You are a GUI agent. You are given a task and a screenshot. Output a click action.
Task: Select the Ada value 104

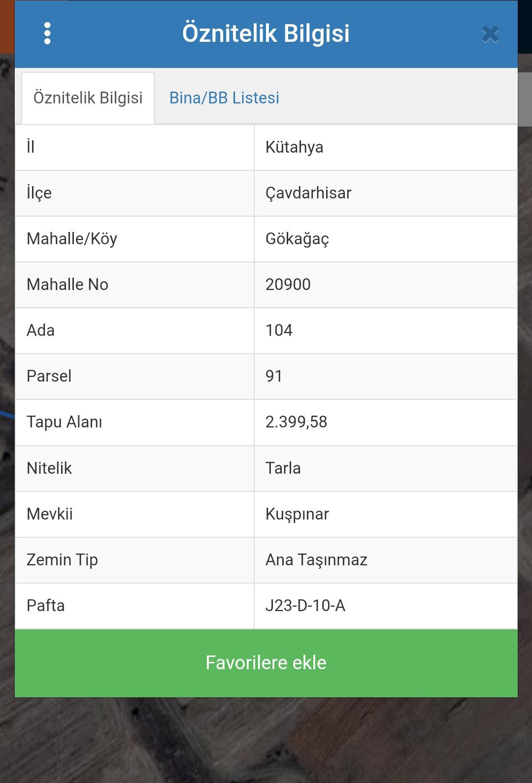pos(279,330)
